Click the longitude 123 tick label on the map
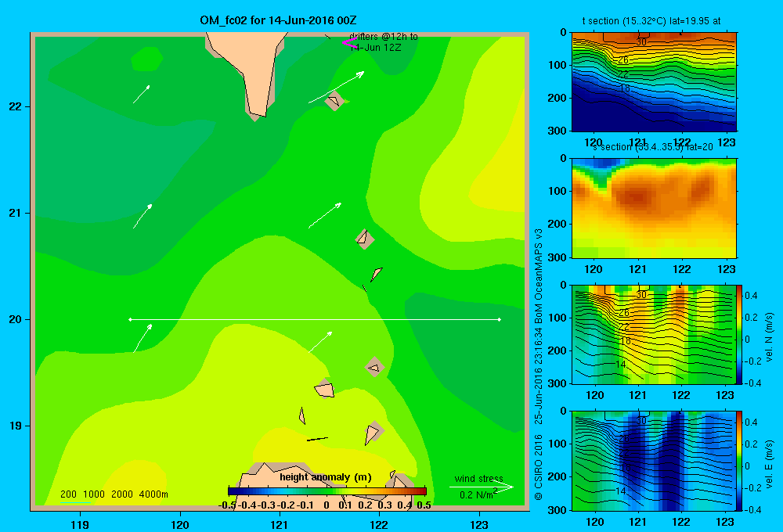This screenshot has width=783, height=532. [x=479, y=524]
